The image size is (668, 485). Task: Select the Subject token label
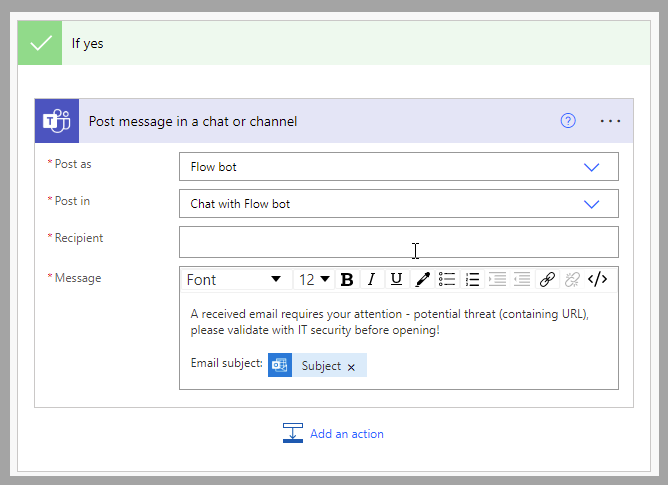pos(321,366)
